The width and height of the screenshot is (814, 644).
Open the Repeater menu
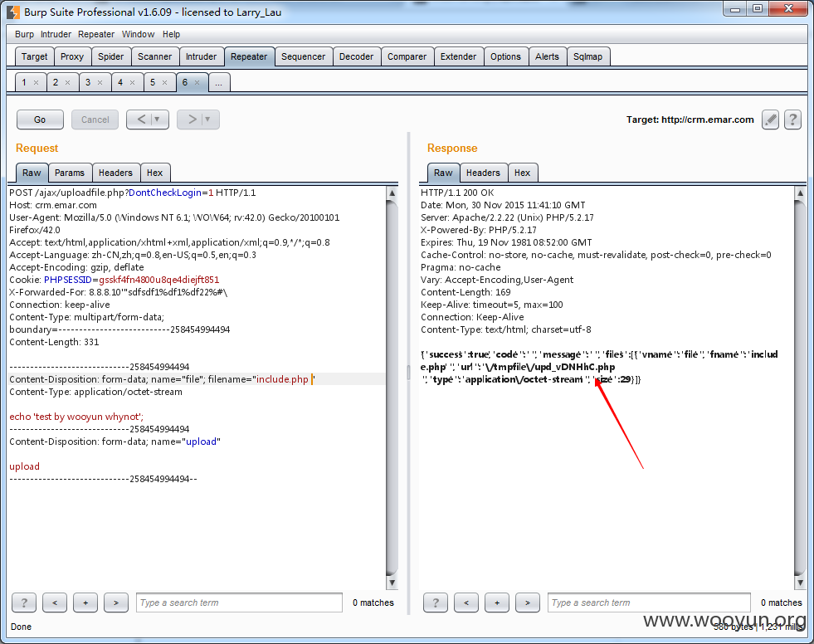click(x=96, y=34)
